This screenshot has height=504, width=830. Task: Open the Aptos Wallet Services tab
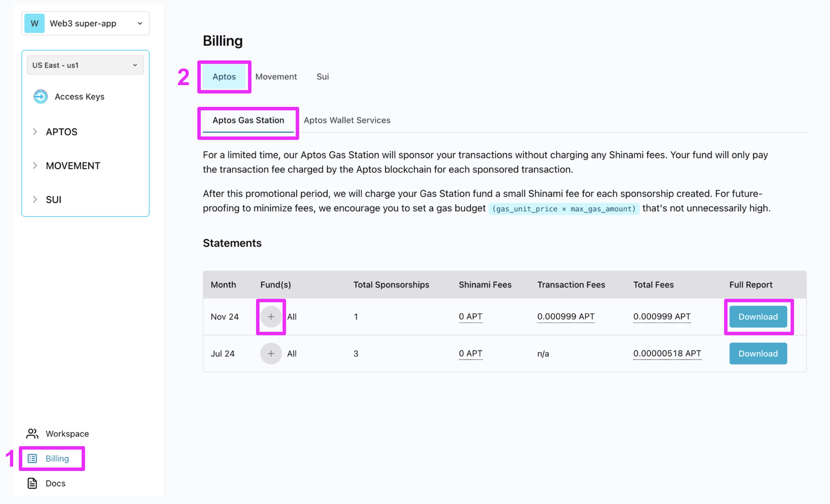(347, 120)
